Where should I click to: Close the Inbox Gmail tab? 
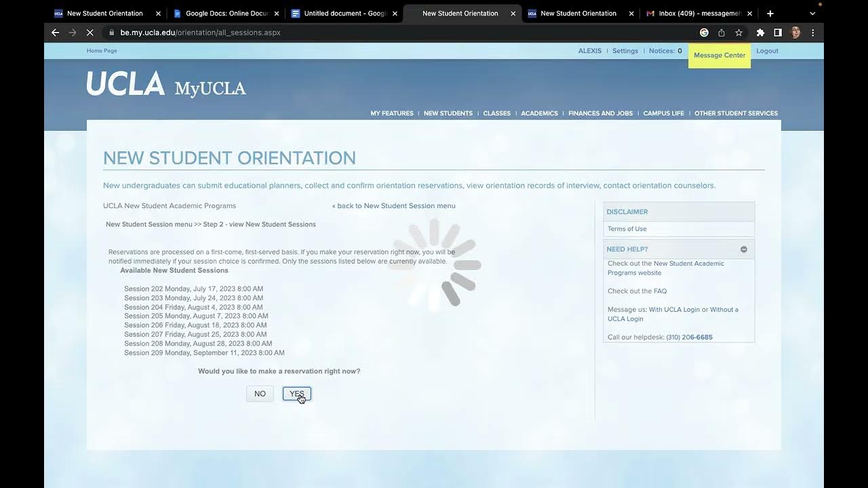[x=749, y=14]
